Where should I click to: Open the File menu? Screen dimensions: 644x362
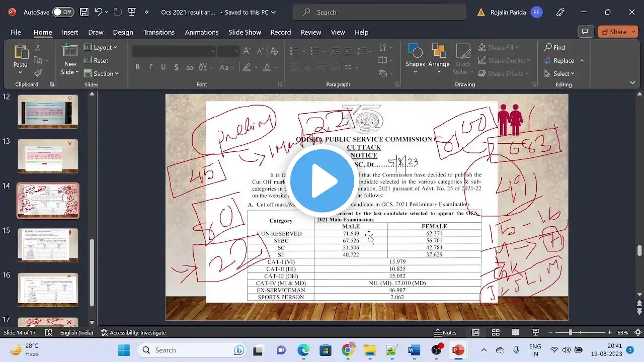(16, 32)
